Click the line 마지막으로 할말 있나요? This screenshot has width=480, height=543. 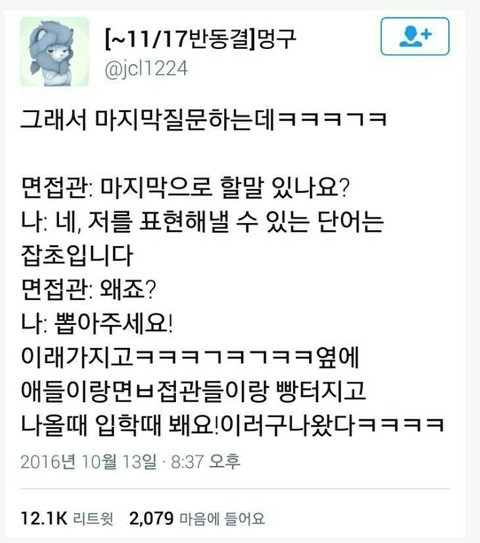pos(225,188)
